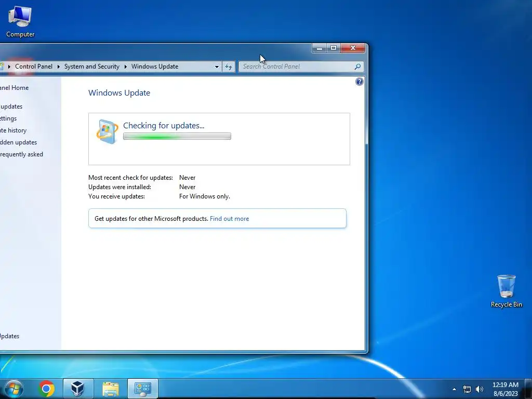This screenshot has height=399, width=532.
Task: Click the search magnifier icon
Action: coord(357,66)
